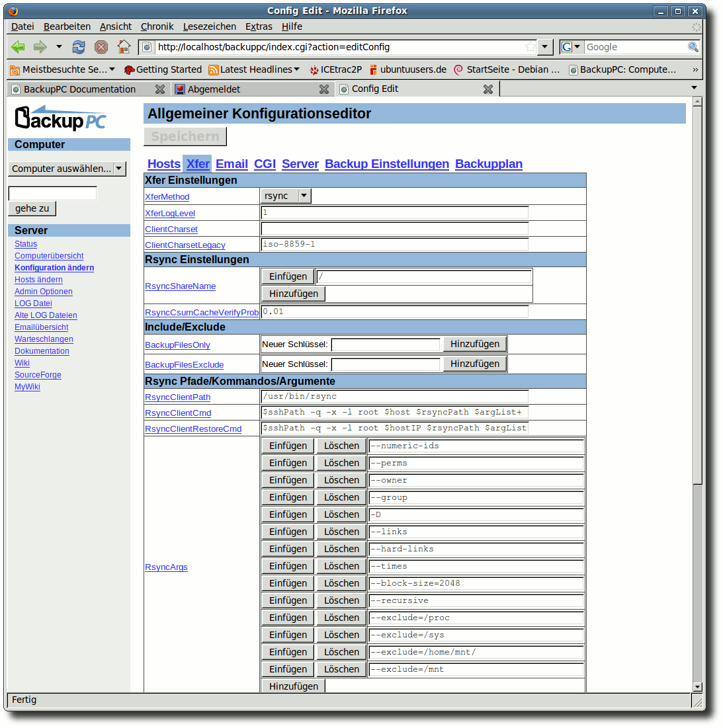723x728 pixels.
Task: Click Einfügen beside the --hard-links argument
Action: pos(288,549)
